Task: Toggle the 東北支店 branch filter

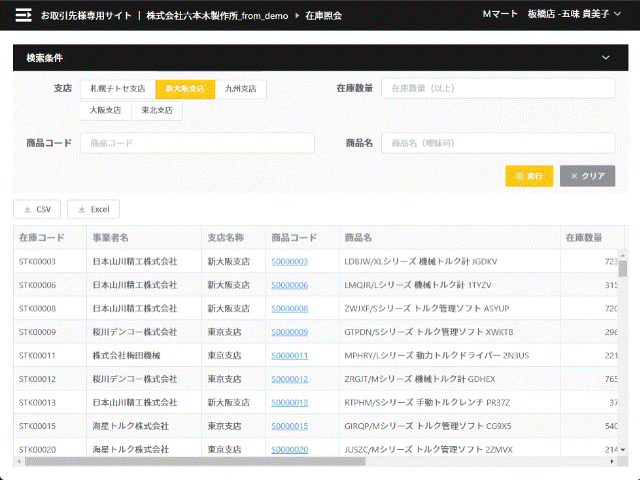Action: 157,110
